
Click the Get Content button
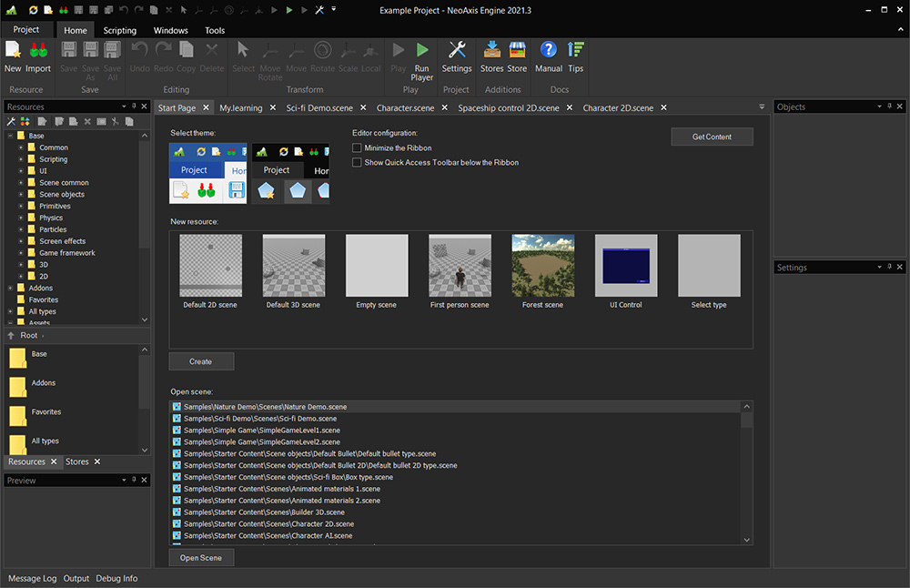tap(713, 137)
